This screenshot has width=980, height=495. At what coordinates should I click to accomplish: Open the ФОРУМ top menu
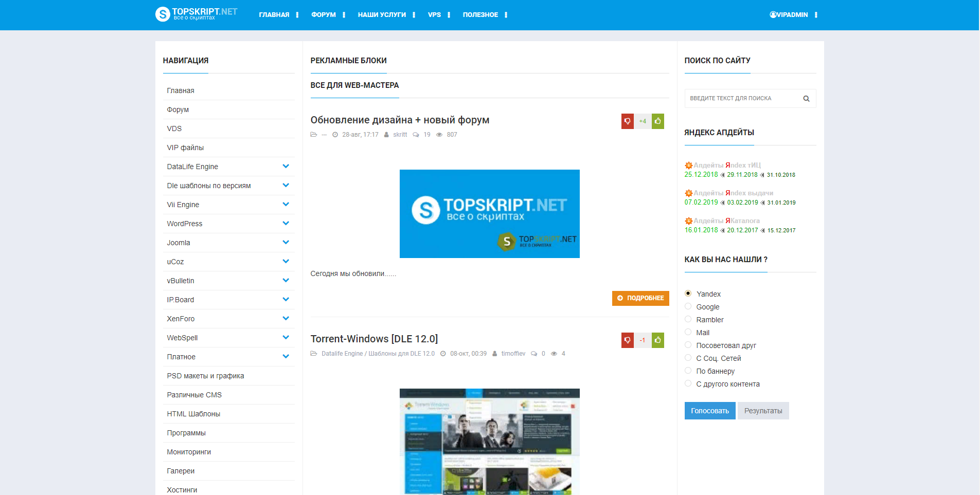324,15
